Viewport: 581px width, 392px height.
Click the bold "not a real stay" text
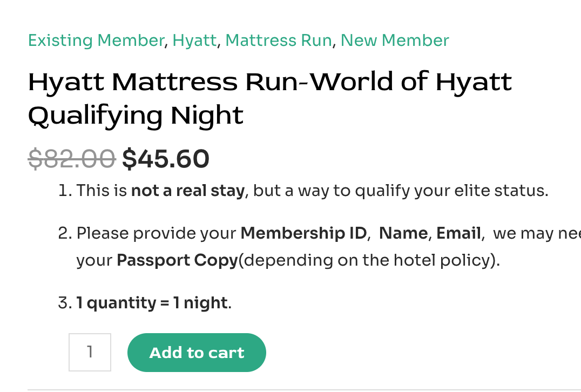188,191
